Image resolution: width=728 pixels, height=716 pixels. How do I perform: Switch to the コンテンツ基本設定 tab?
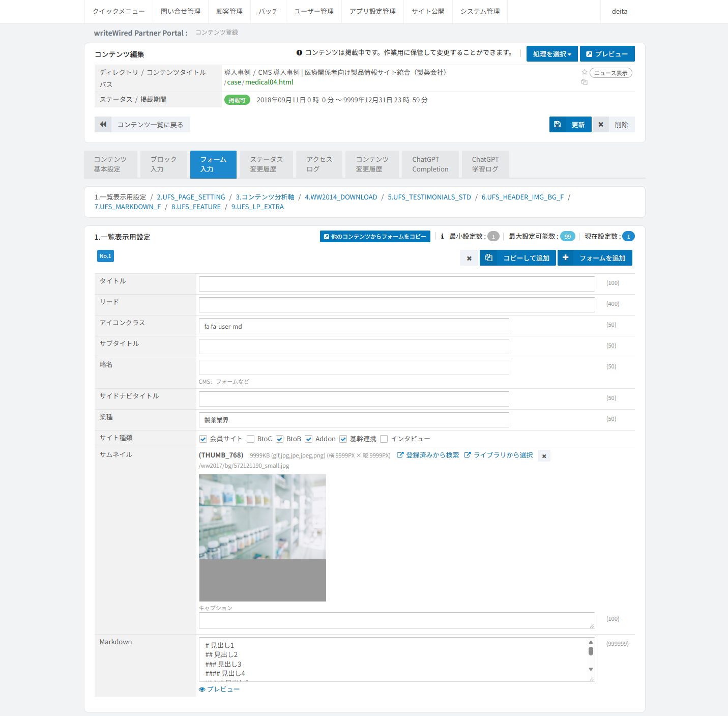pos(110,164)
